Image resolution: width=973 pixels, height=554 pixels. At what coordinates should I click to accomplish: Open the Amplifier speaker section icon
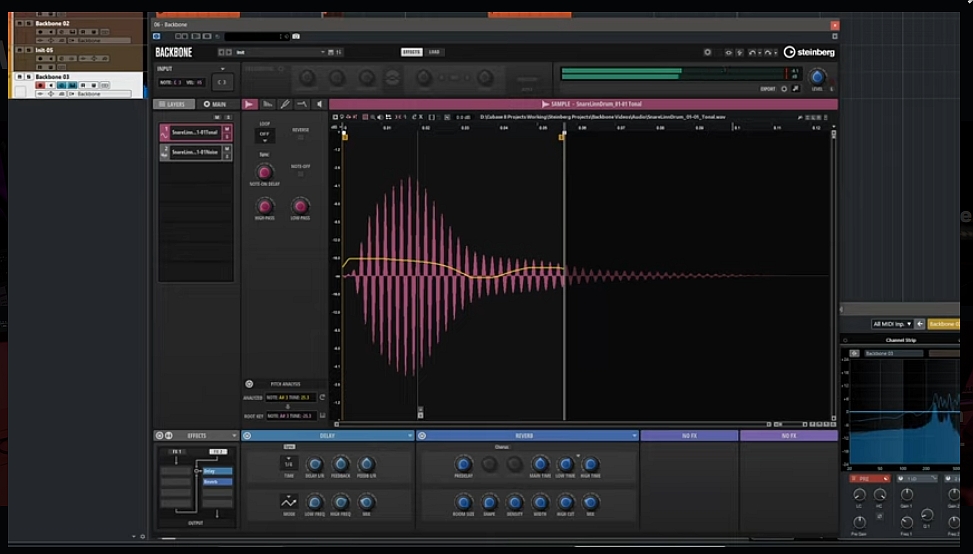pyautogui.click(x=320, y=104)
